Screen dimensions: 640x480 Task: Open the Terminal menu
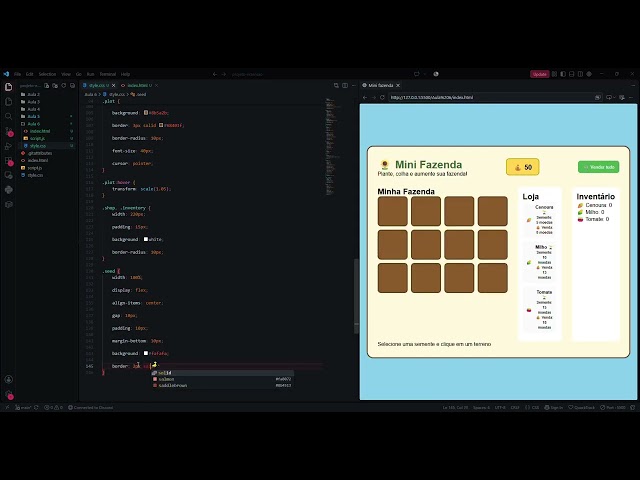point(107,74)
